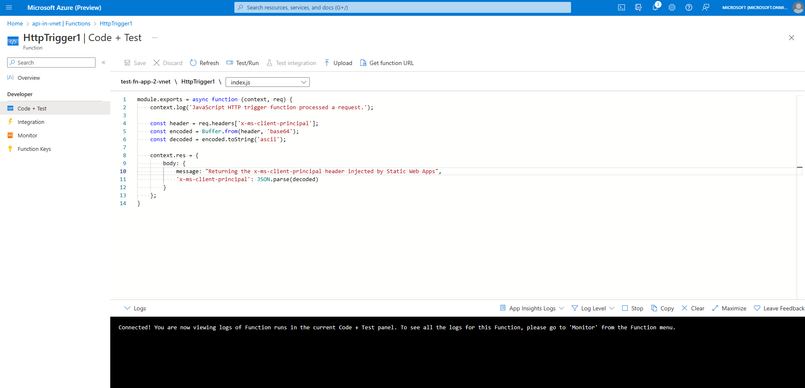Open portal settings gear
805x388 pixels.
(672, 8)
